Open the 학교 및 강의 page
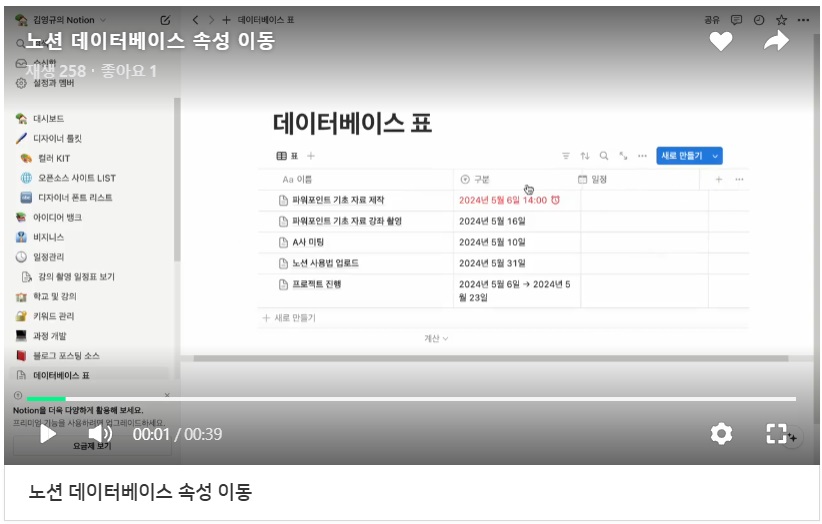822x524 pixels. [55, 297]
